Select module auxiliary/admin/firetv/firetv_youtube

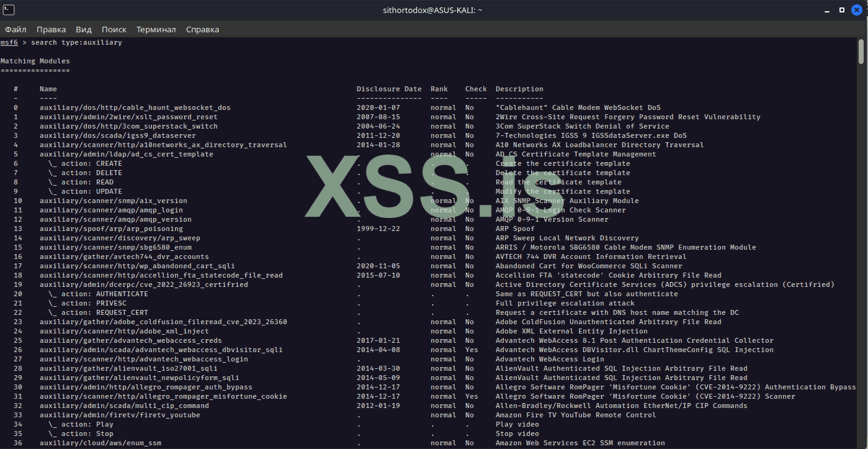(x=120, y=415)
